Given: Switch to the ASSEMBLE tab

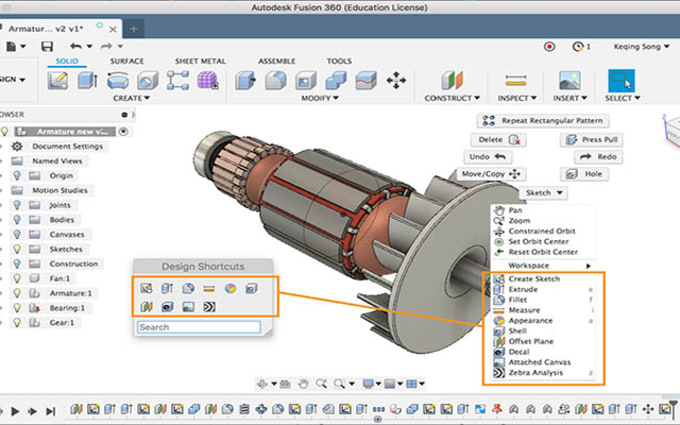Looking at the screenshot, I should coord(277,61).
